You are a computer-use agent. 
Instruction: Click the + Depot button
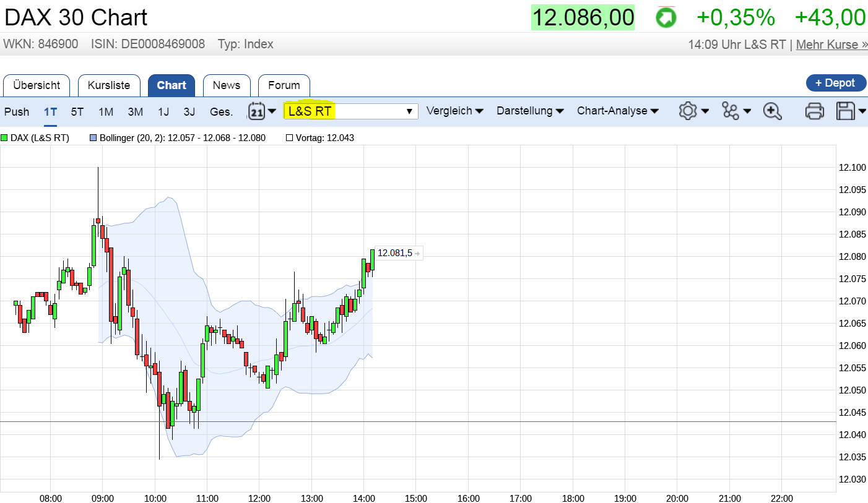(836, 82)
